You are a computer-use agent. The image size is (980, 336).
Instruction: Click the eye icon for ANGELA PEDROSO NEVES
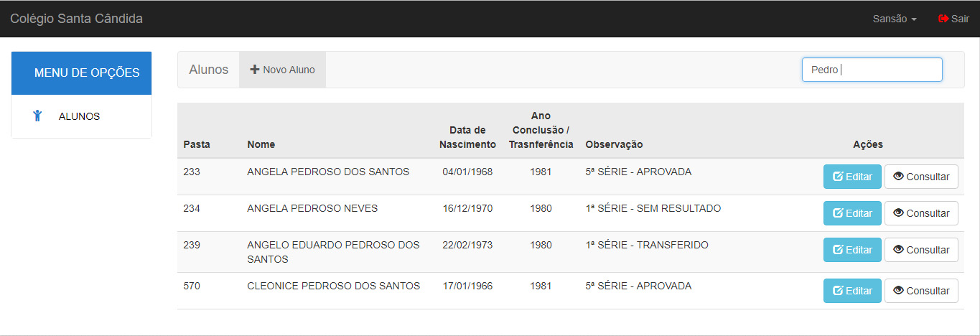point(898,213)
